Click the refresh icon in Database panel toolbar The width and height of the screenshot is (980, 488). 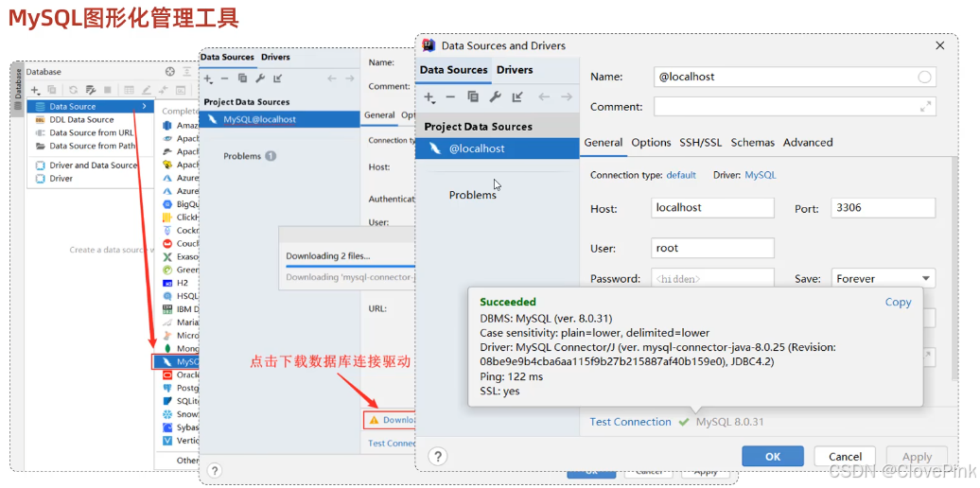point(73,90)
